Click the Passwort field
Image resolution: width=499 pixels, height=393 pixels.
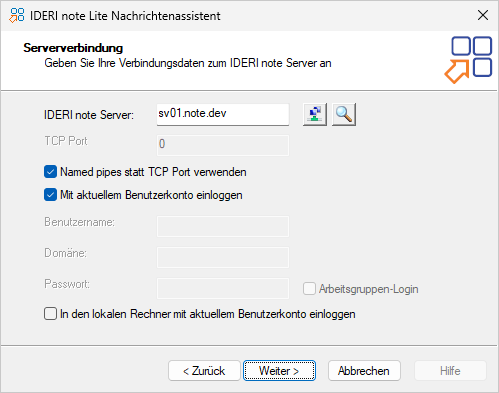(x=223, y=288)
